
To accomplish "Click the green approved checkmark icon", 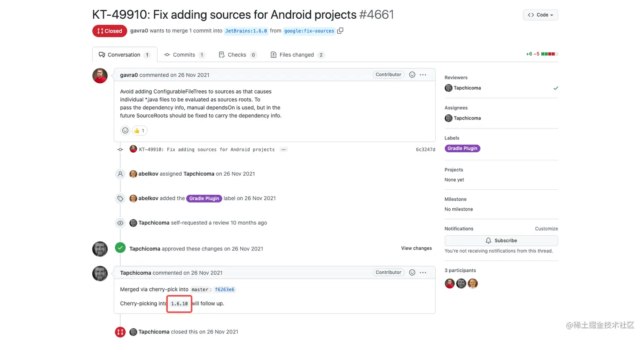I will pos(121,248).
